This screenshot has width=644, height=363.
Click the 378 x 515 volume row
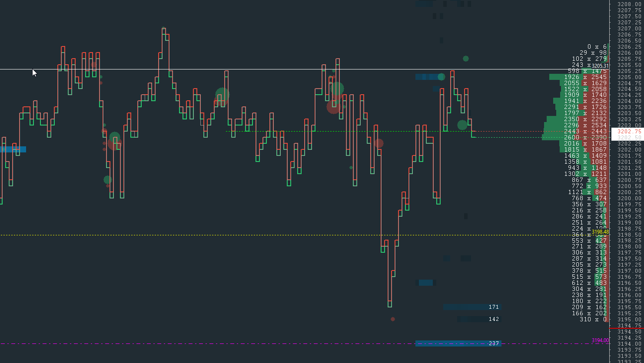pyautogui.click(x=590, y=271)
